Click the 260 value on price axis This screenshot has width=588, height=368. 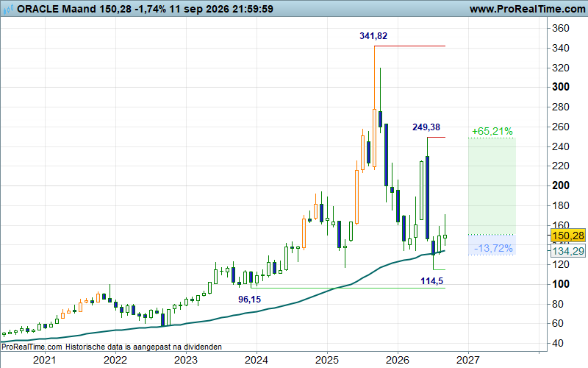tap(561, 127)
